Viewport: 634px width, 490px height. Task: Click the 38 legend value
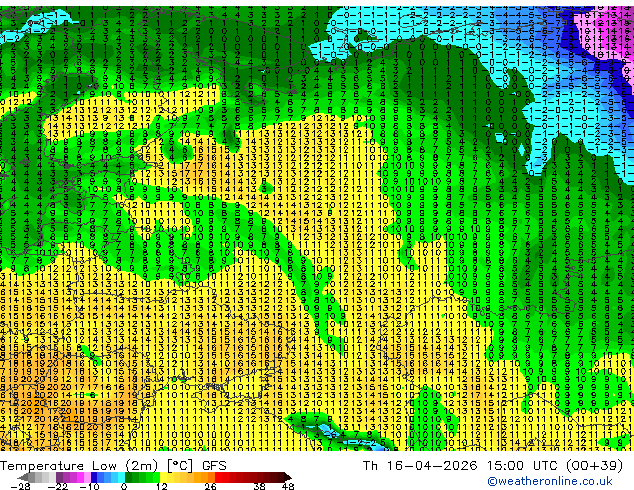point(259,486)
